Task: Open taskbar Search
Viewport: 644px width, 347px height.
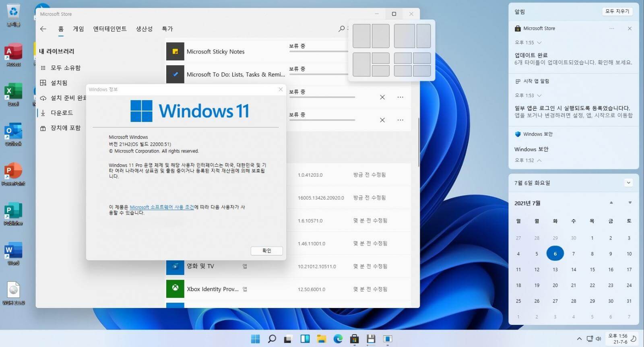Action: pyautogui.click(x=272, y=339)
